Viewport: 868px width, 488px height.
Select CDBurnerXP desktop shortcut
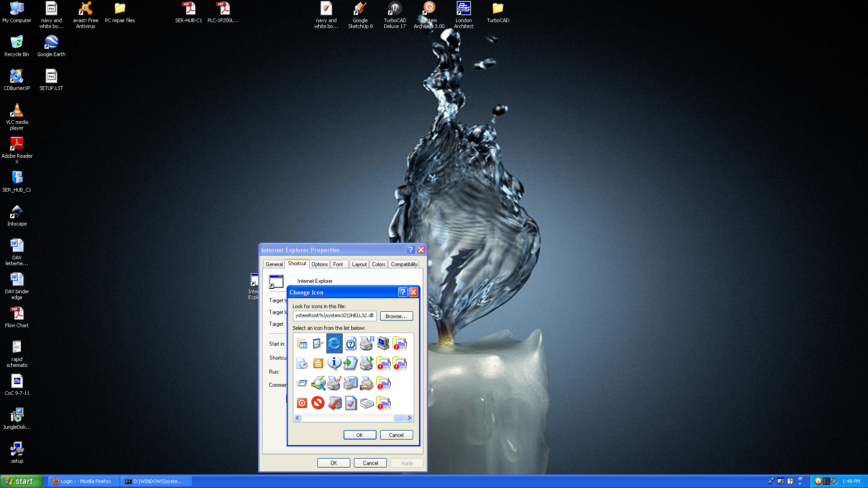point(17,80)
